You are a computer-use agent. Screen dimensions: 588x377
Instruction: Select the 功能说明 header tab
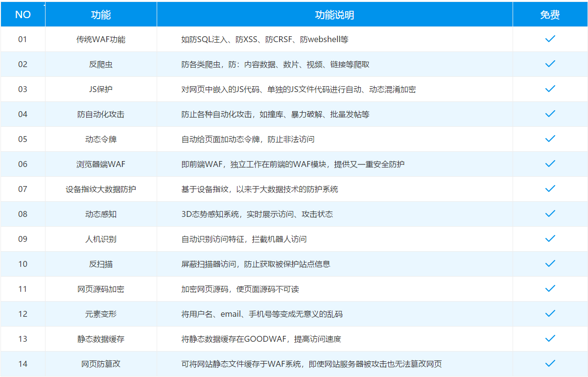point(334,14)
